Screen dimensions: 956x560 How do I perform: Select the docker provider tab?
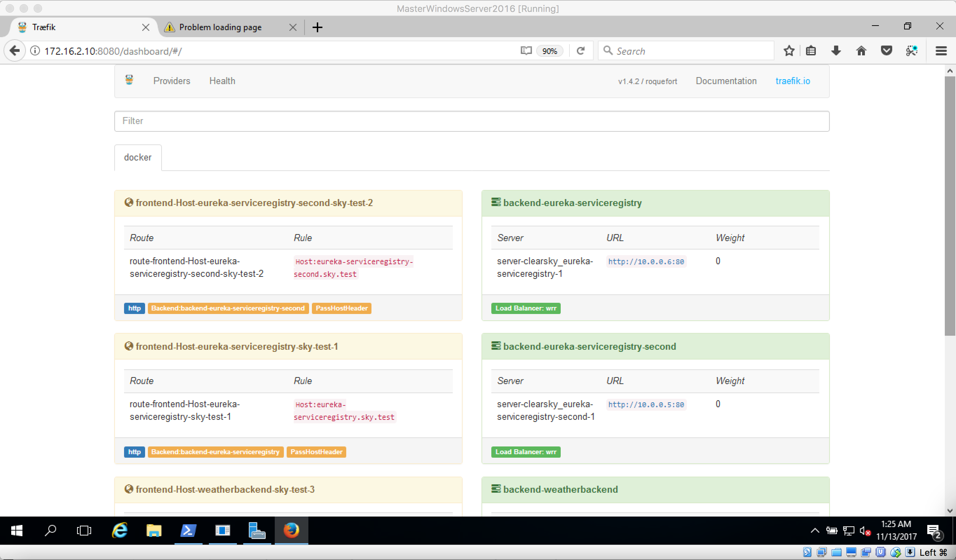(138, 157)
